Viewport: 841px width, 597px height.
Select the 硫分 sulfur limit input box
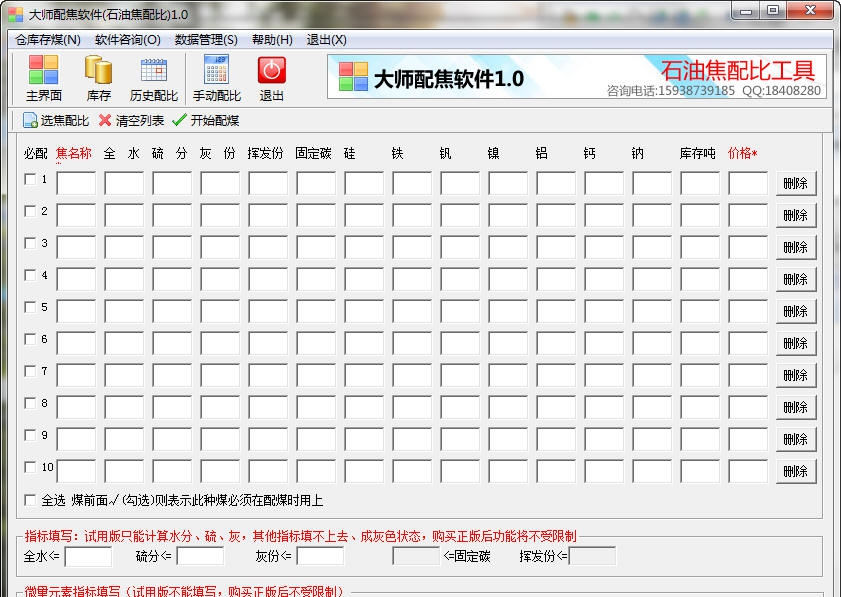pos(201,557)
